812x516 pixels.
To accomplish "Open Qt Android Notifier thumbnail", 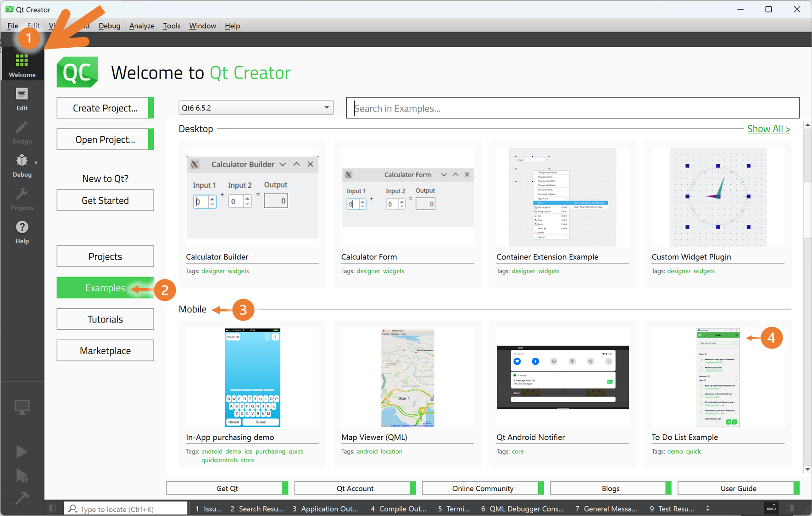I will coord(563,377).
